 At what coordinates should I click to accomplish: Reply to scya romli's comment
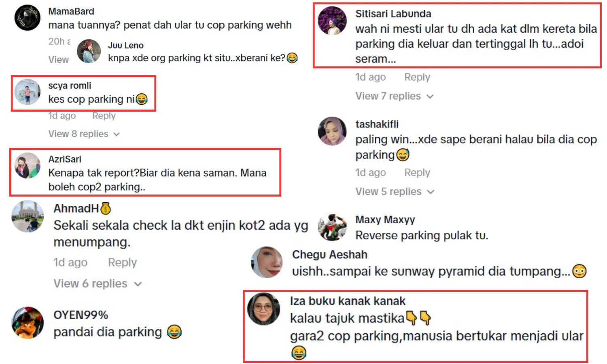point(104,116)
